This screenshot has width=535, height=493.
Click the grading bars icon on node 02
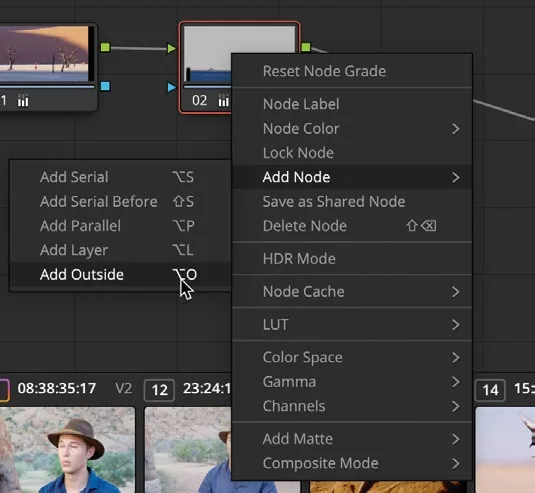click(x=224, y=100)
